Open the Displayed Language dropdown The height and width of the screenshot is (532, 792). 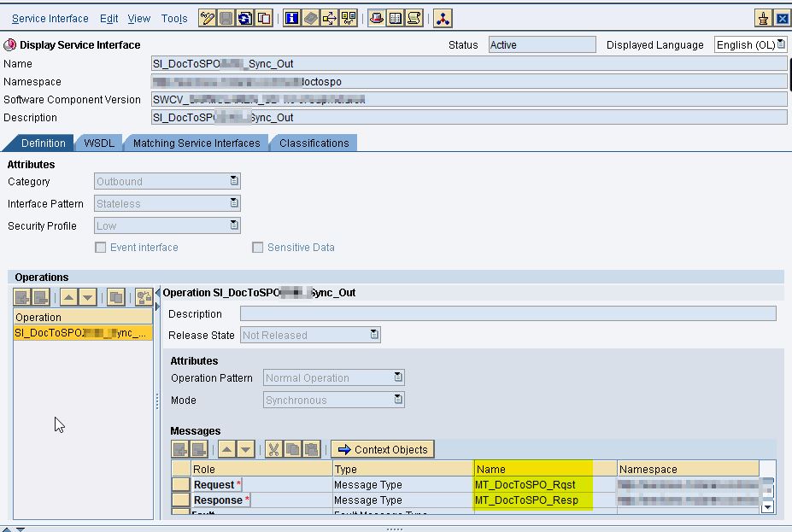(782, 44)
